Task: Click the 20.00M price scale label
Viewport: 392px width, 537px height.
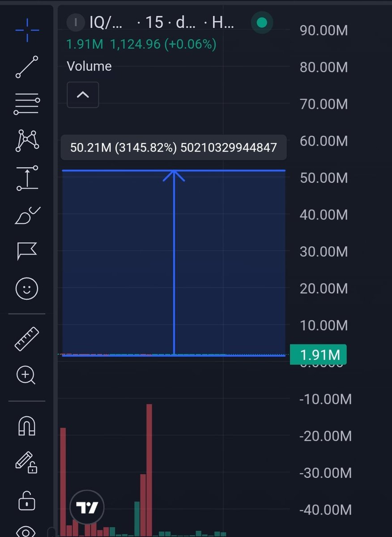Action: [324, 288]
